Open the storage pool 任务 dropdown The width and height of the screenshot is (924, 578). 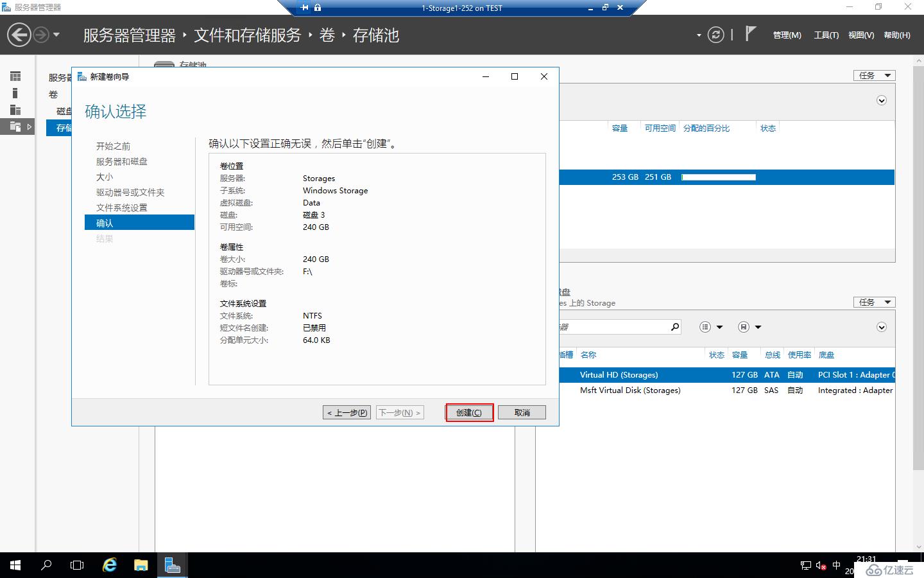click(x=874, y=75)
